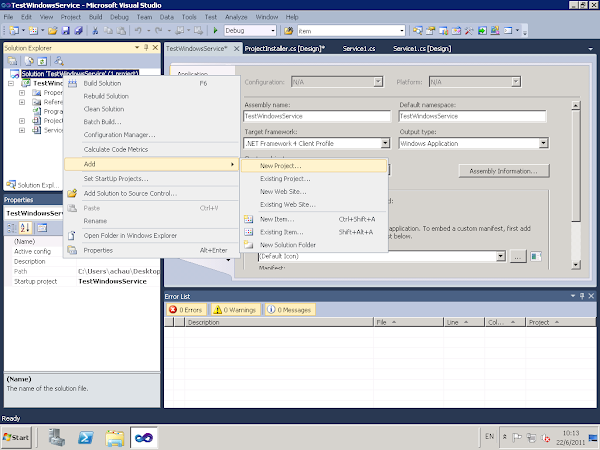The width and height of the screenshot is (600, 450).
Task: Click the Copy toolbar icon
Action: coord(108,31)
